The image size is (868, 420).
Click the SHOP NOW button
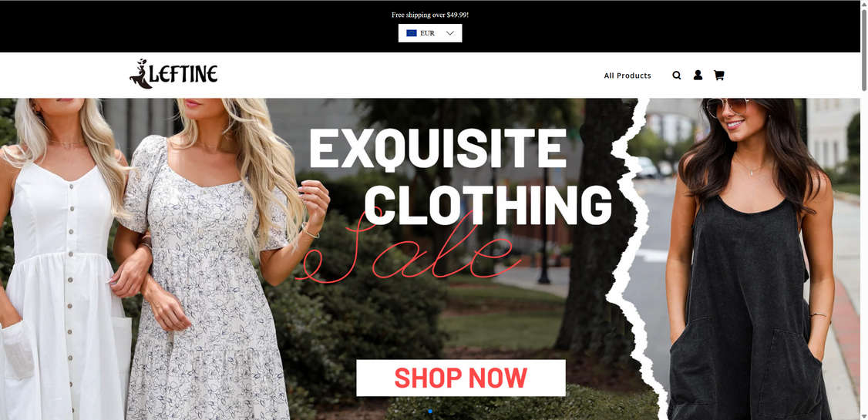(x=460, y=378)
